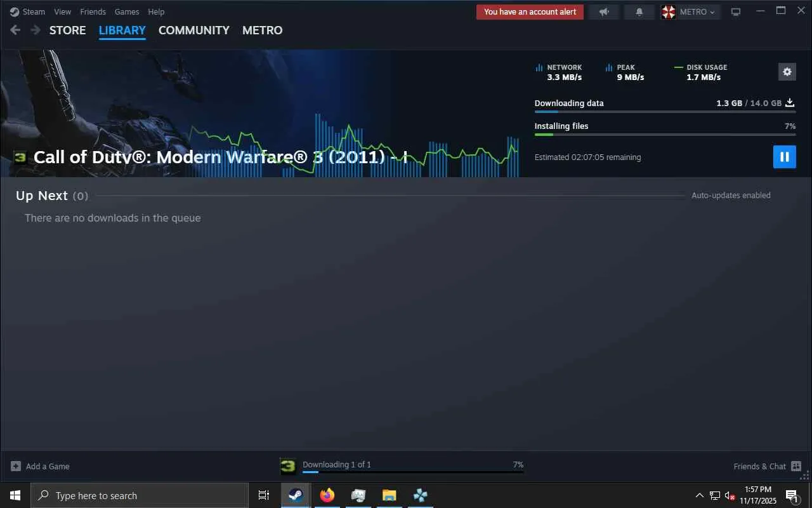Click the bottom download progress bar
The image size is (812, 508).
(413, 472)
